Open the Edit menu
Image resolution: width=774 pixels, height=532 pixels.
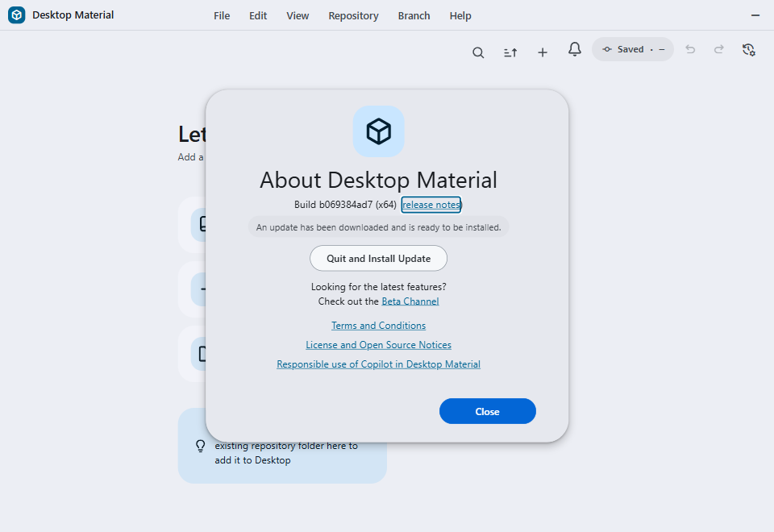[x=258, y=16]
